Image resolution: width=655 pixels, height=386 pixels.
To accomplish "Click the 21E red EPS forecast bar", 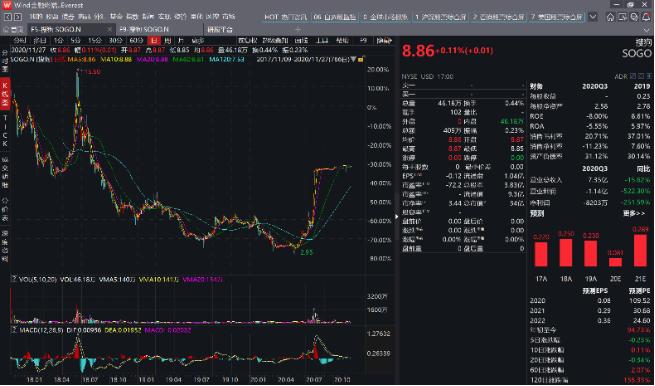I will tap(640, 250).
